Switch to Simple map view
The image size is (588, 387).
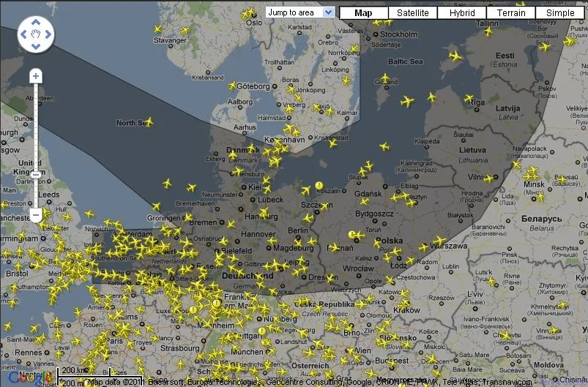coord(560,12)
